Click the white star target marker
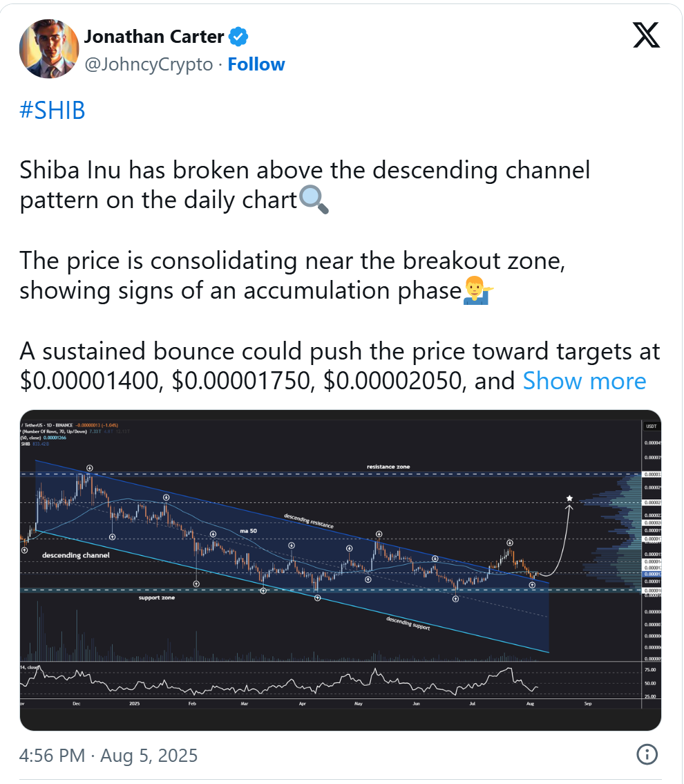The image size is (684, 784). (x=569, y=498)
